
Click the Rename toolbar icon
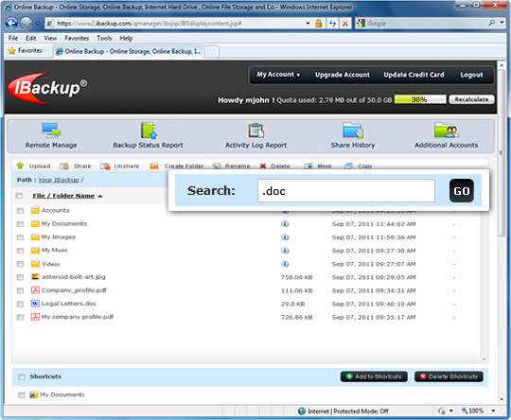point(217,166)
